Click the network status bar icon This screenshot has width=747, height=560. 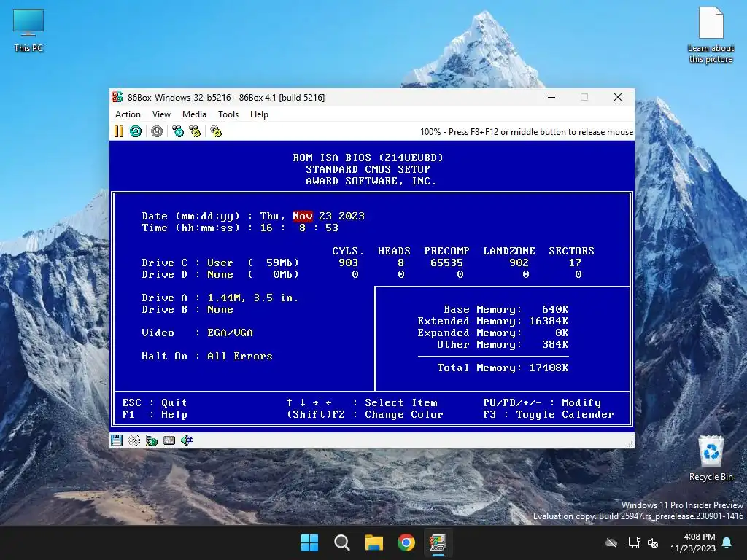152,440
